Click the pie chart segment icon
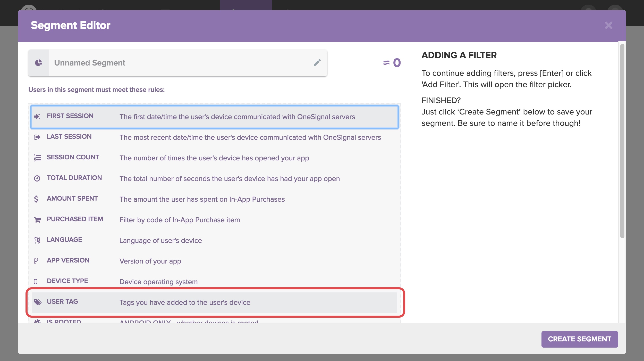644x361 pixels. click(x=39, y=63)
